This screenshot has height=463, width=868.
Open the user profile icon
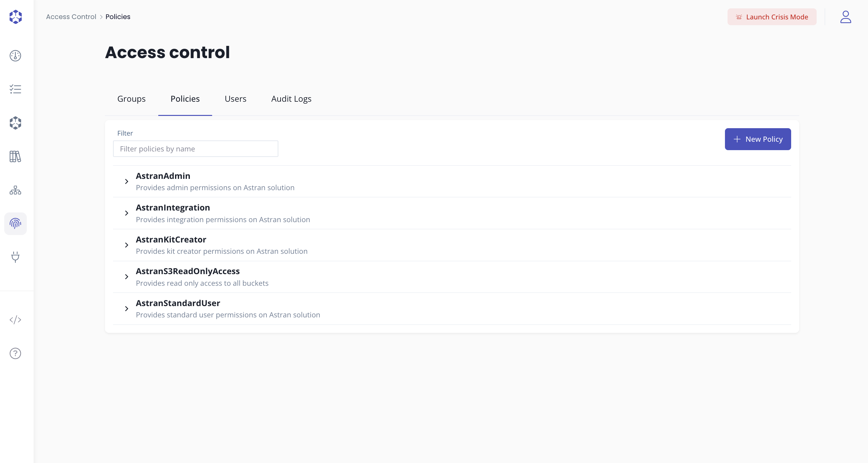point(845,17)
